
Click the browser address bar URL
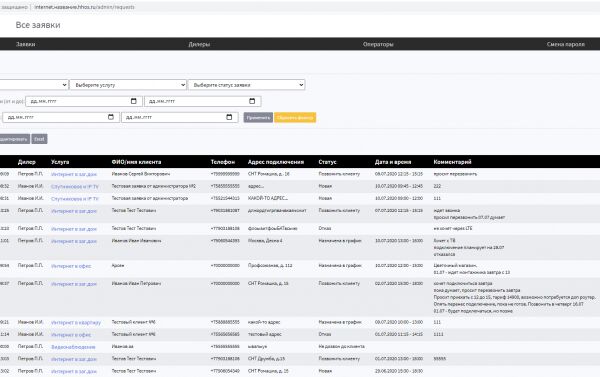coord(84,7)
